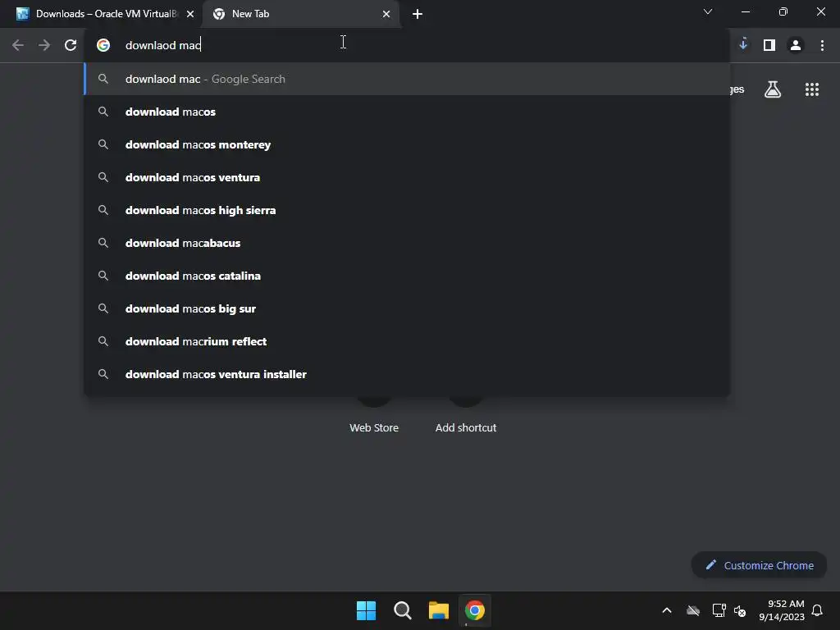Select 'downlaod mac - Google Search' suggestion

tap(407, 79)
